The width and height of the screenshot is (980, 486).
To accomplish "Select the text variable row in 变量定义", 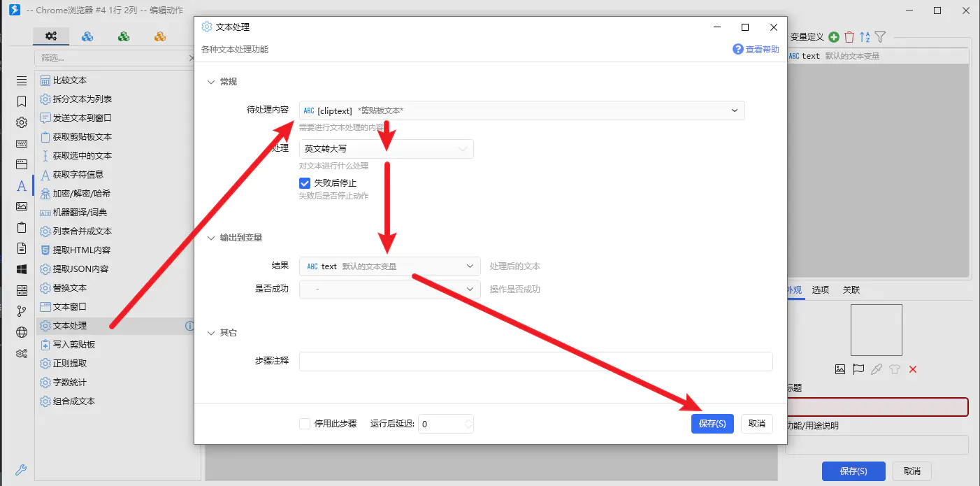I will point(878,56).
